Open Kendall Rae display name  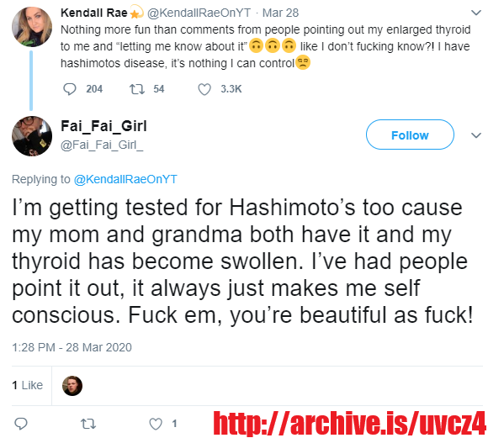click(94, 13)
